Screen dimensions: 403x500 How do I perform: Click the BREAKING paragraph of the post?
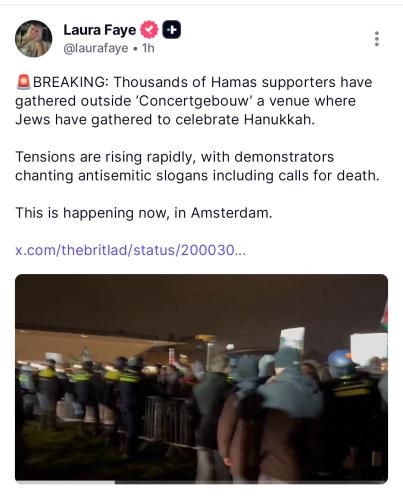click(194, 101)
